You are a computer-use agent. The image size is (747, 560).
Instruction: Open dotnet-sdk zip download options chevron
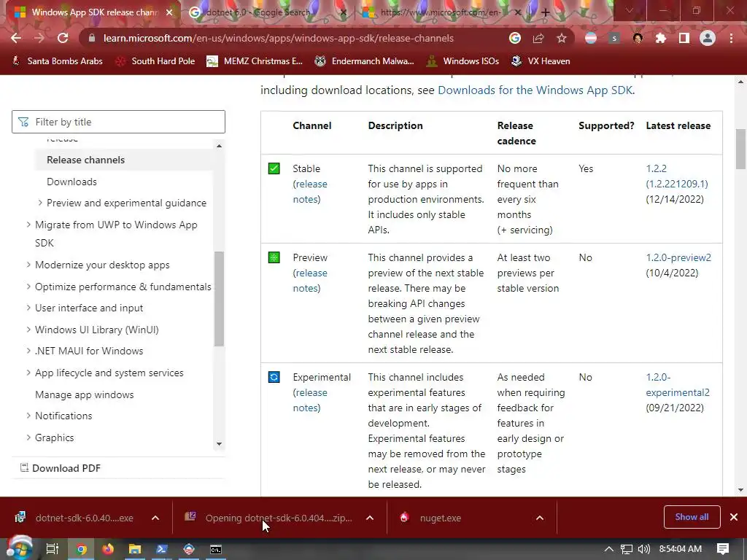click(x=370, y=518)
